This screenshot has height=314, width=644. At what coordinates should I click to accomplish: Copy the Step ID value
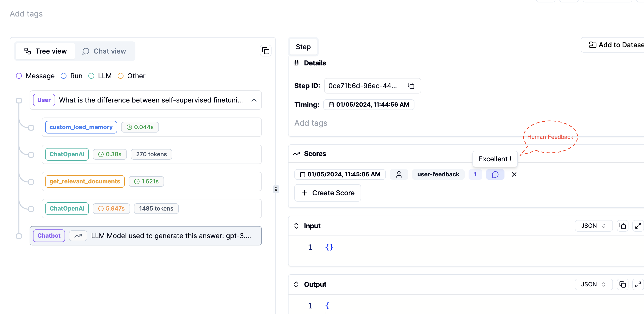tap(411, 86)
